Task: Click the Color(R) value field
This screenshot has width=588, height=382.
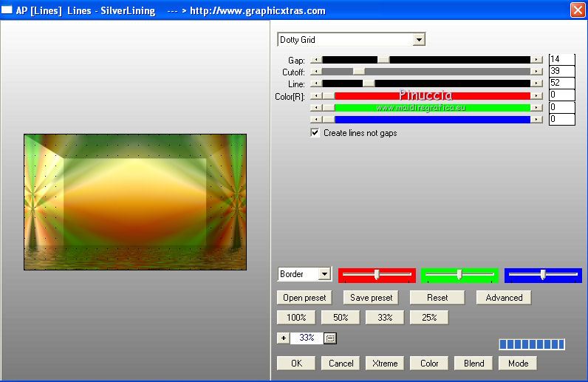Action: pos(561,95)
